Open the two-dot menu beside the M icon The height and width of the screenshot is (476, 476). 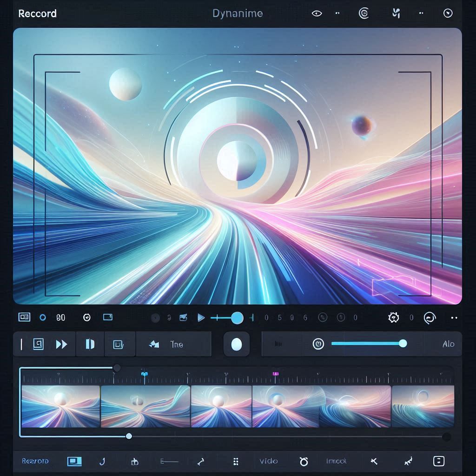tap(421, 13)
